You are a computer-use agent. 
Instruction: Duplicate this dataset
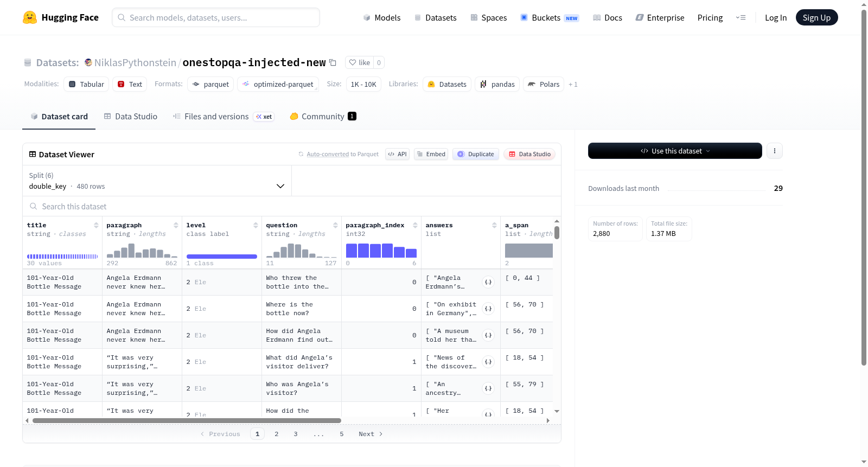[476, 154]
